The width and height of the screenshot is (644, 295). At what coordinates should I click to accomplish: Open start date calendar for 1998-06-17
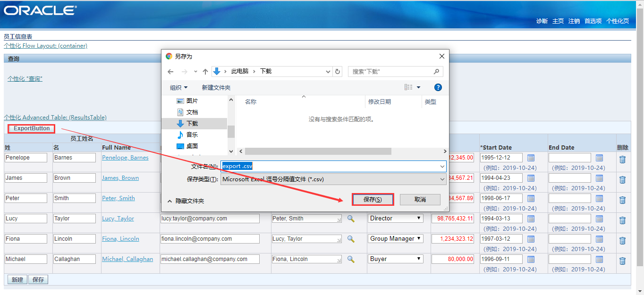531,198
